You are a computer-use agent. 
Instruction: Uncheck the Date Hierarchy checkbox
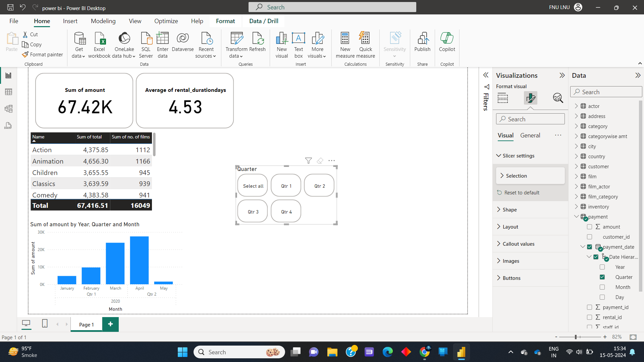pos(596,257)
